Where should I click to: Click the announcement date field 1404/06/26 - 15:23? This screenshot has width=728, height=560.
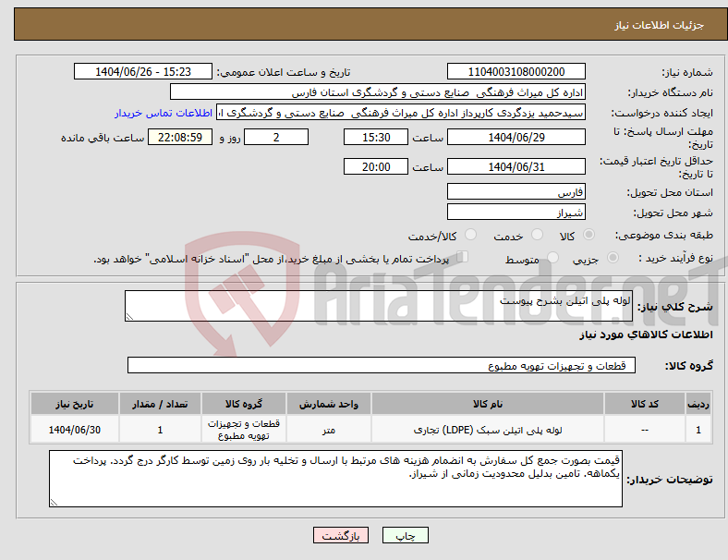tap(143, 71)
